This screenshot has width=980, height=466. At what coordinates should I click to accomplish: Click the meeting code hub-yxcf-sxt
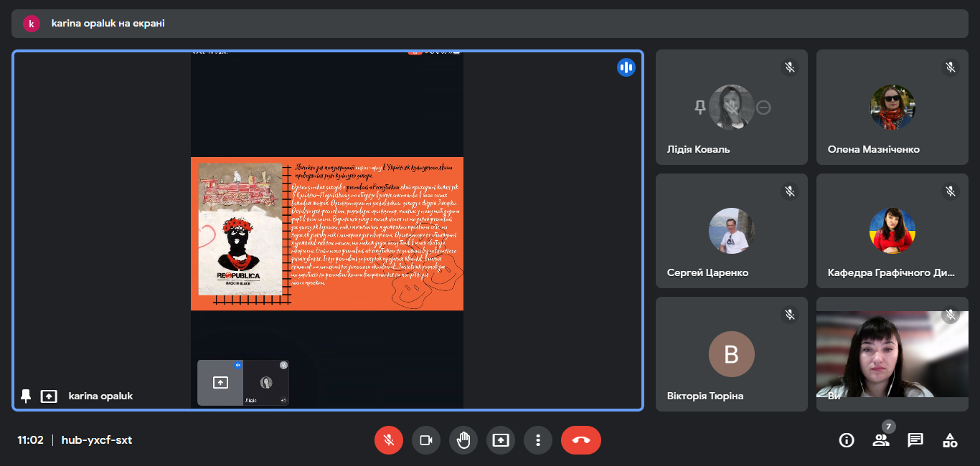pos(97,440)
